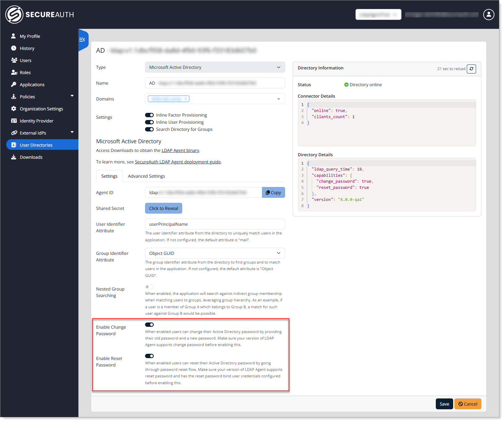
Task: Reload Directory Information with refresh icon
Action: pyautogui.click(x=471, y=69)
